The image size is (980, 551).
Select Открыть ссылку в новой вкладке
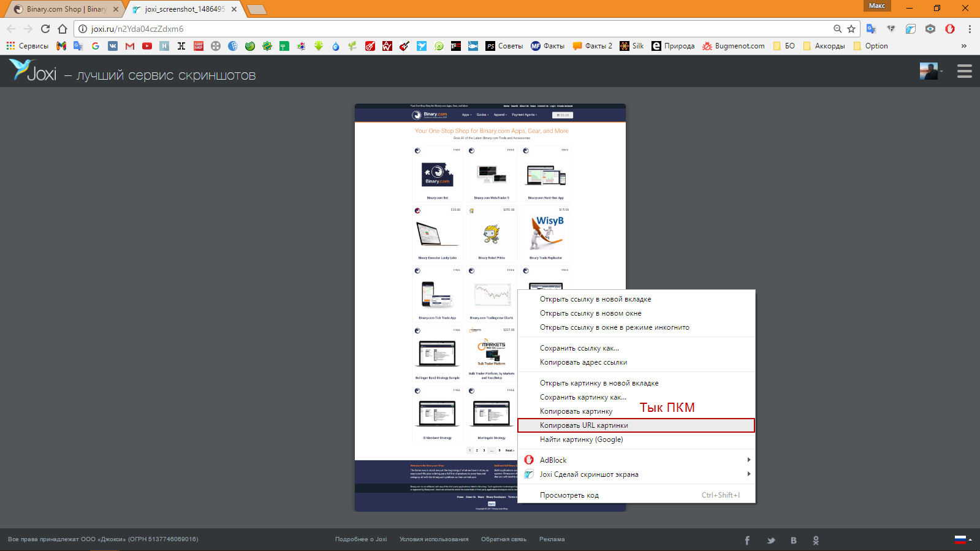[x=636, y=299]
